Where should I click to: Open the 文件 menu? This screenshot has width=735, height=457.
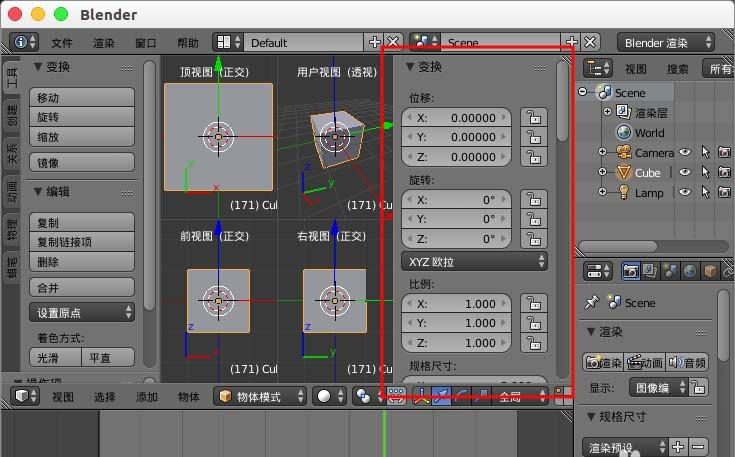pos(62,43)
